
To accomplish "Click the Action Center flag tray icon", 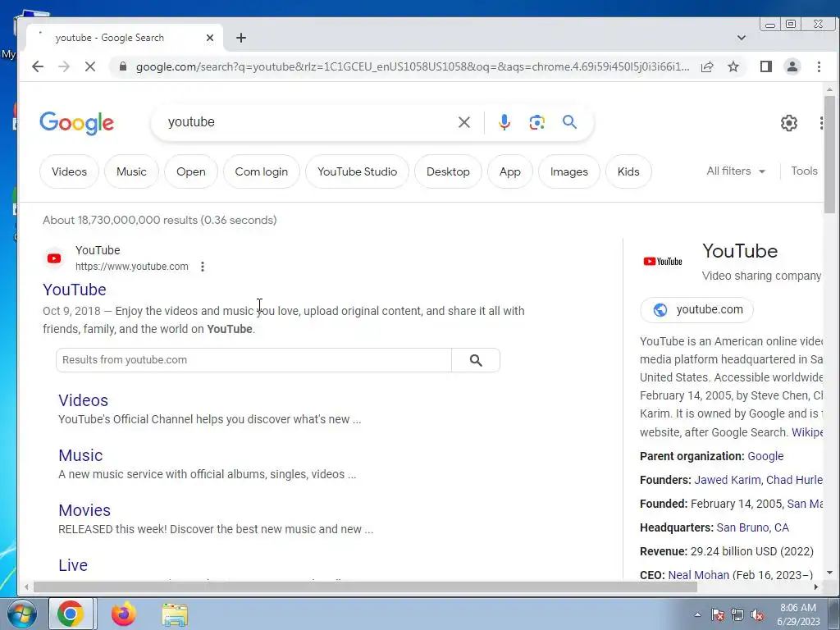I will coord(717,615).
